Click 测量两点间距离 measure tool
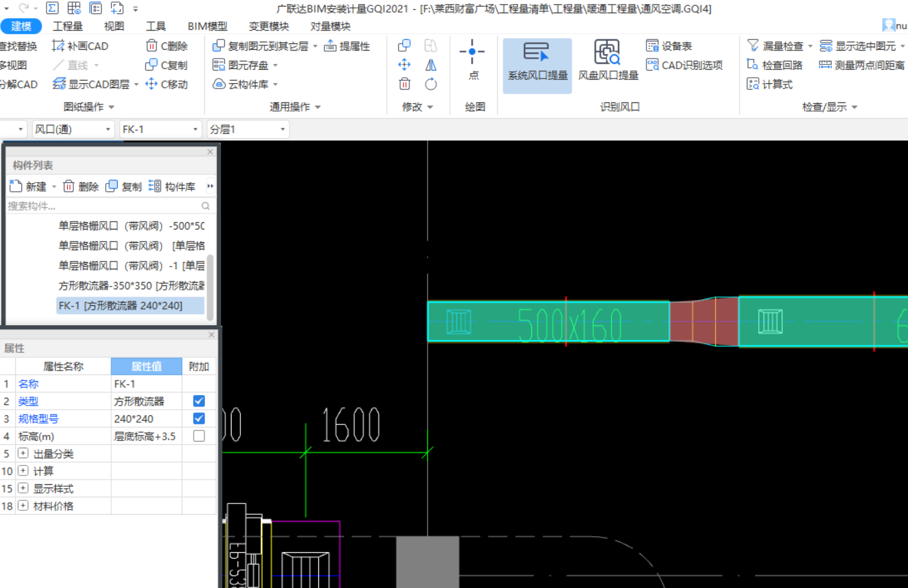 pyautogui.click(x=862, y=65)
